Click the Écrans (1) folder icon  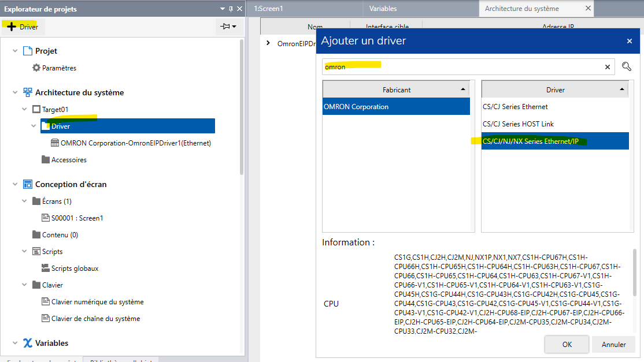(36, 201)
